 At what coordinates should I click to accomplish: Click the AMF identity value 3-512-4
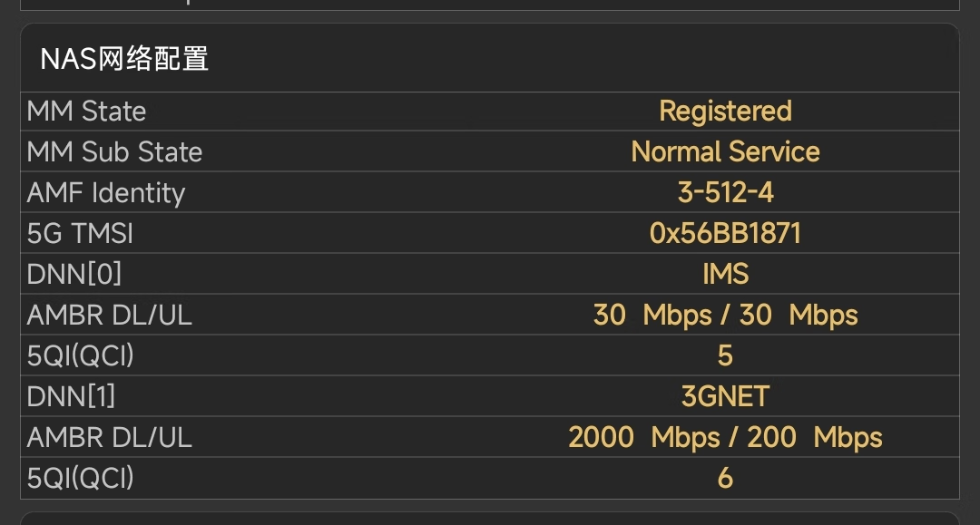pyautogui.click(x=725, y=193)
